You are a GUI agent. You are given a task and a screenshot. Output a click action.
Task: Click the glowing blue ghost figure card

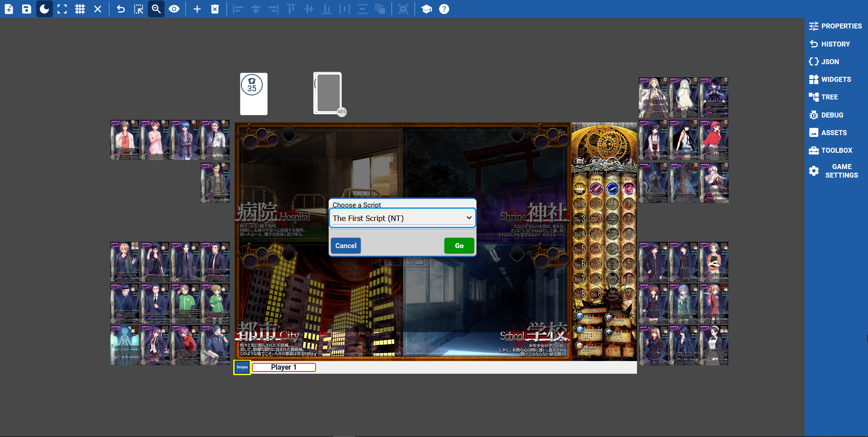[x=125, y=345]
